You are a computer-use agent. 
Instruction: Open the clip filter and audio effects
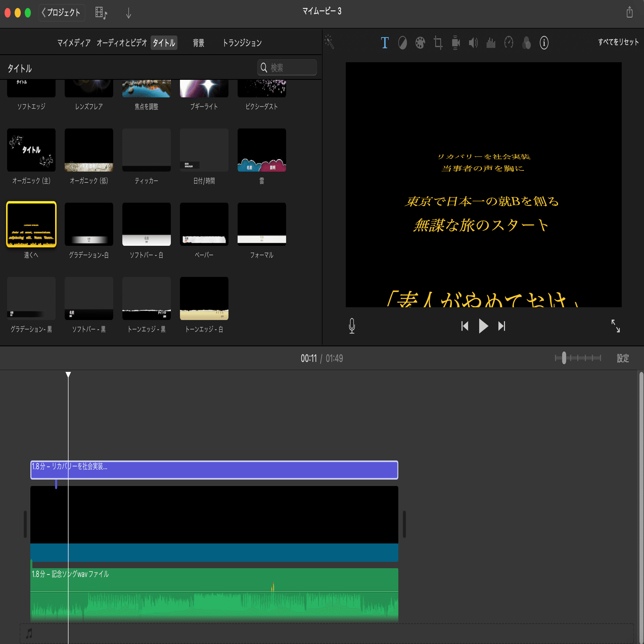tap(526, 43)
